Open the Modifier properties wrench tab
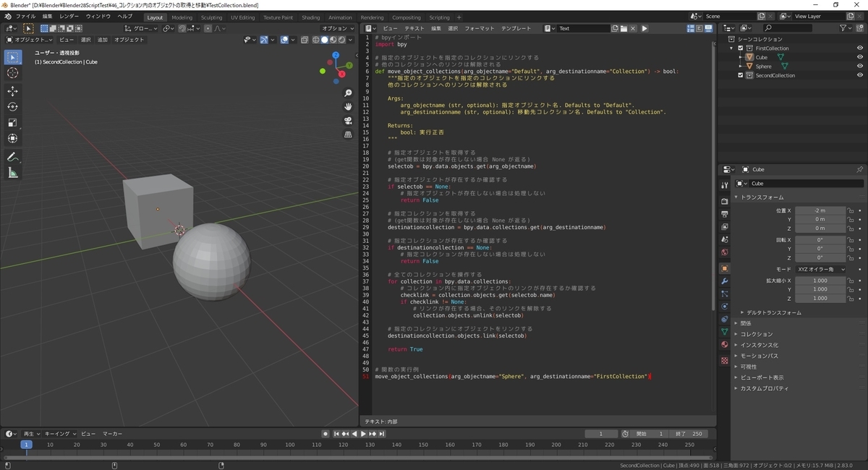Image resolution: width=868 pixels, height=470 pixels. 724,281
